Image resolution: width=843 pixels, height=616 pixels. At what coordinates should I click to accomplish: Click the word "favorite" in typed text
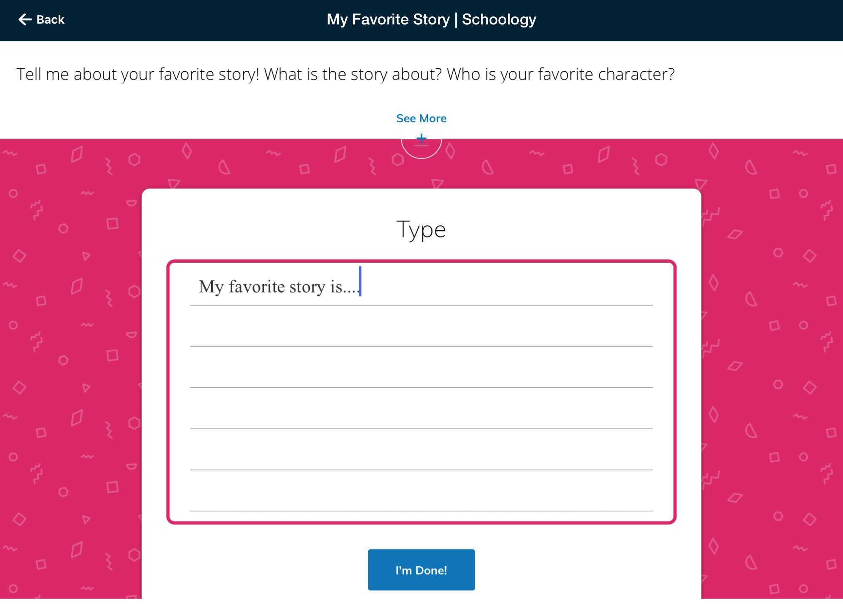point(257,287)
